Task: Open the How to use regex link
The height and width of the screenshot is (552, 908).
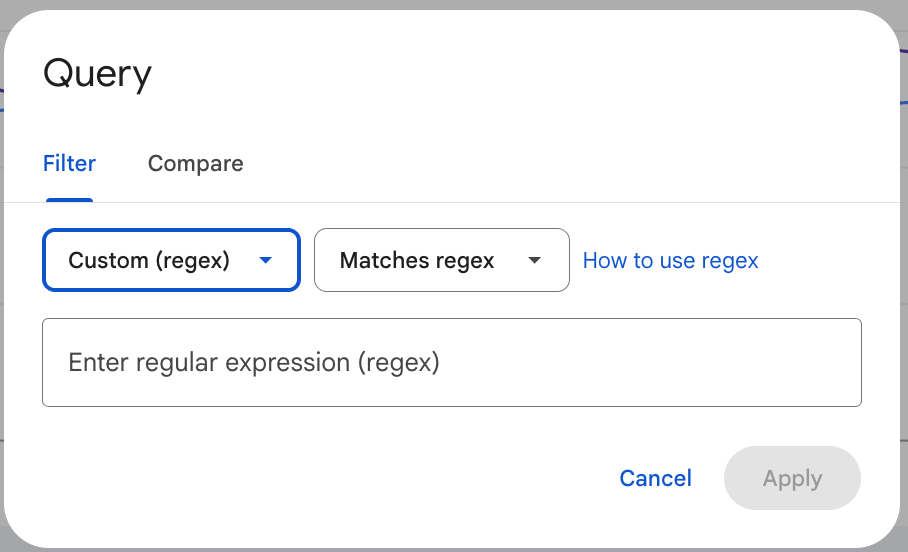Action: click(x=670, y=261)
